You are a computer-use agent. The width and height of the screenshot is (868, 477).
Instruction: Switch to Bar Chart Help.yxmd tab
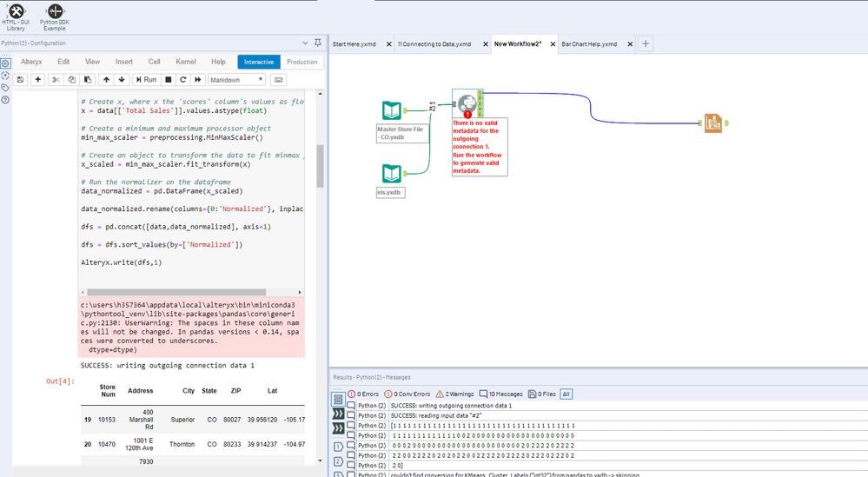tap(589, 44)
